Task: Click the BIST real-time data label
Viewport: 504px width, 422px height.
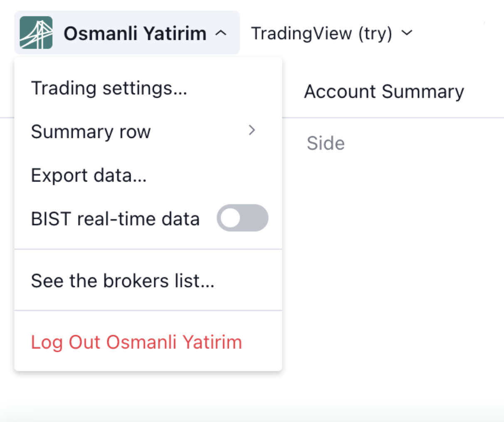Action: tap(115, 219)
